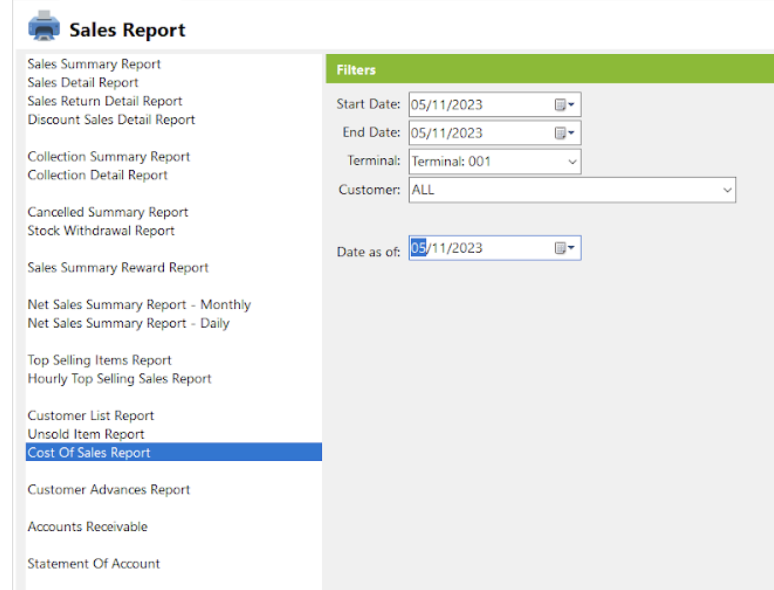Expand the Customer dropdown

click(727, 190)
